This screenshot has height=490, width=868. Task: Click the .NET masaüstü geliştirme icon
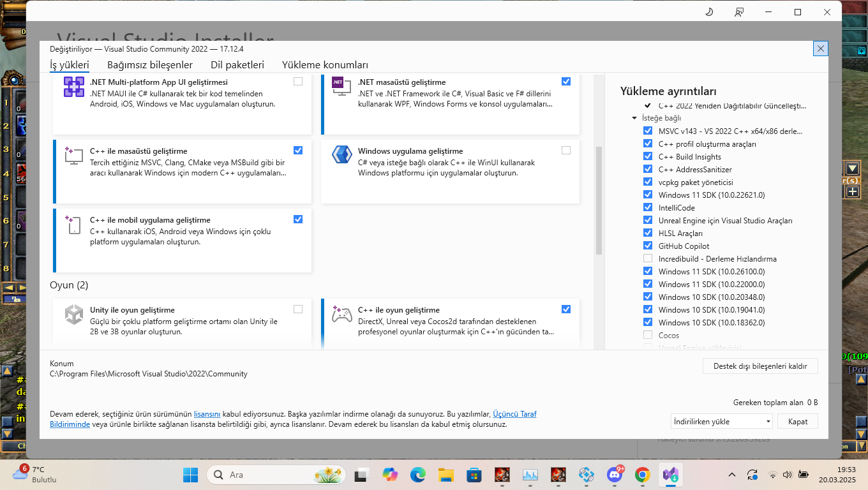(x=341, y=86)
